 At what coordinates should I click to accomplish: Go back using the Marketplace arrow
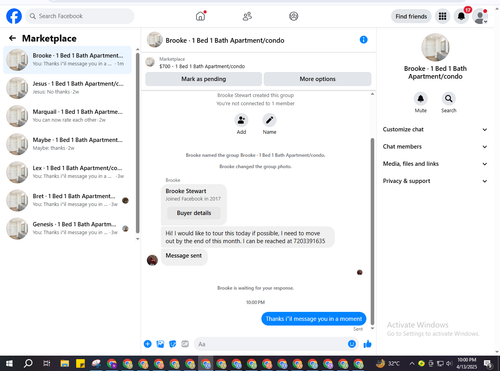(x=12, y=38)
